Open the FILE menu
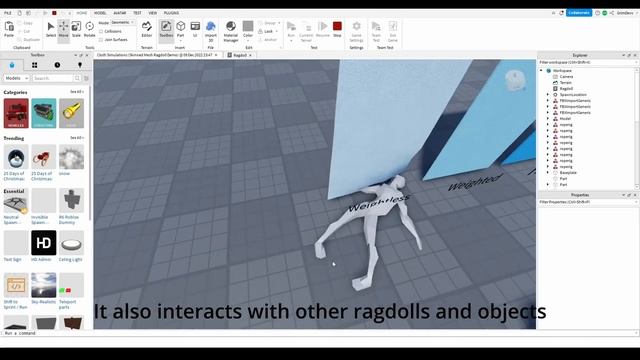This screenshot has width=640, height=360. 8,13
